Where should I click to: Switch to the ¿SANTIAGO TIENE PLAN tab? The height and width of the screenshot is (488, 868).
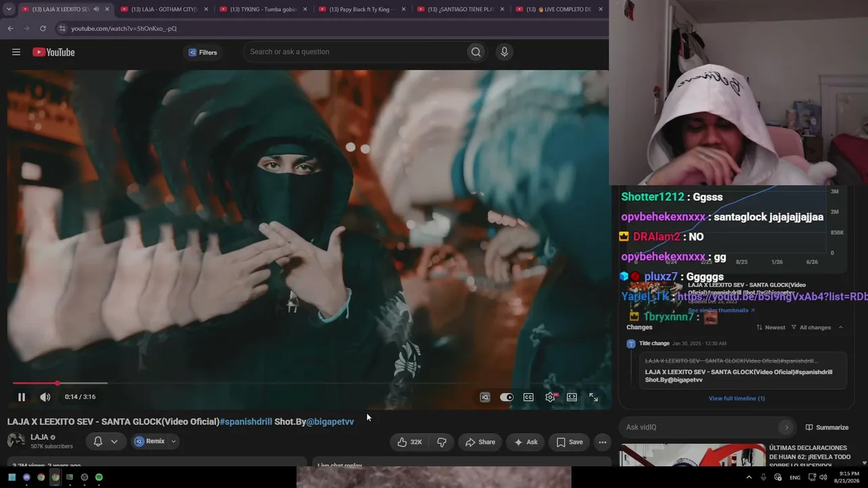pos(460,9)
